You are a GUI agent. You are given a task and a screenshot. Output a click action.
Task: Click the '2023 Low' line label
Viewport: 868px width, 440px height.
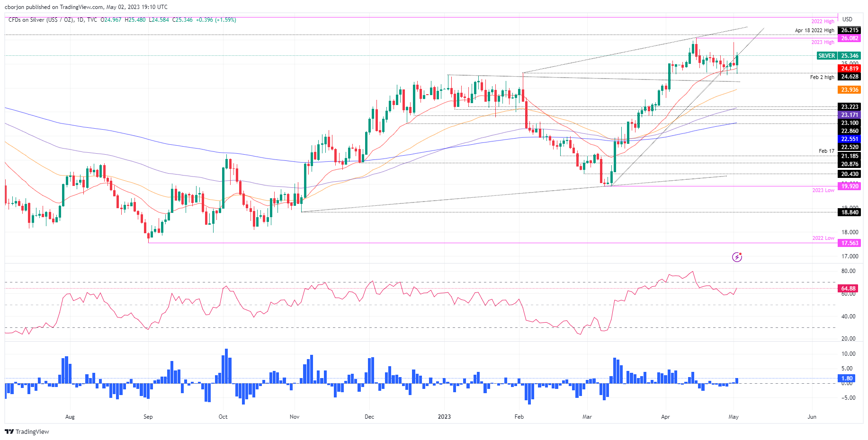pos(823,190)
